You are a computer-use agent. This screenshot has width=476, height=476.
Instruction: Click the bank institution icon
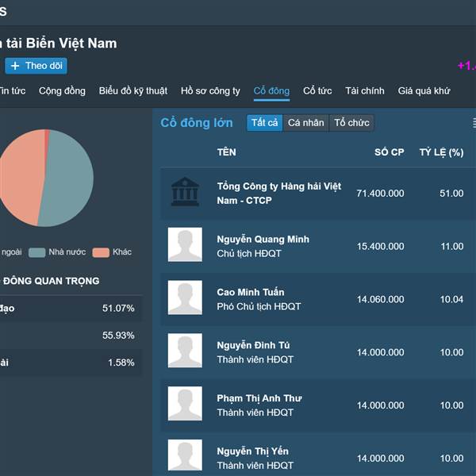[185, 192]
